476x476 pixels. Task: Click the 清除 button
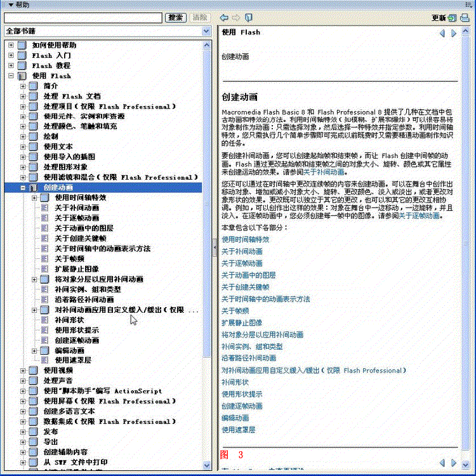point(200,18)
